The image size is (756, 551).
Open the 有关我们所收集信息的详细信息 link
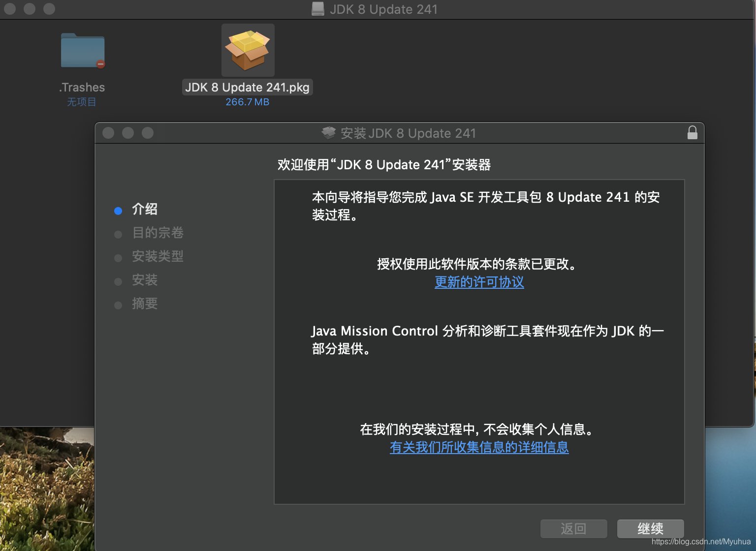(479, 448)
